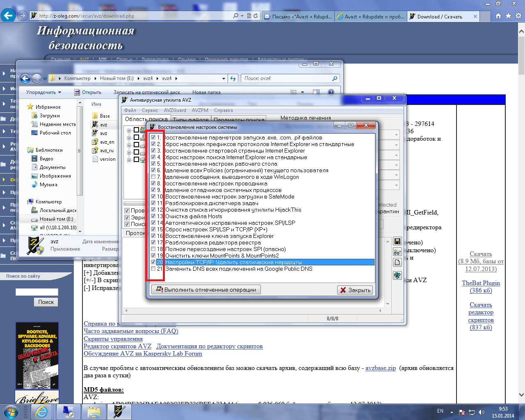Uncheck item 13 Hosts file cleanup
525x420 pixels.
coord(153,216)
